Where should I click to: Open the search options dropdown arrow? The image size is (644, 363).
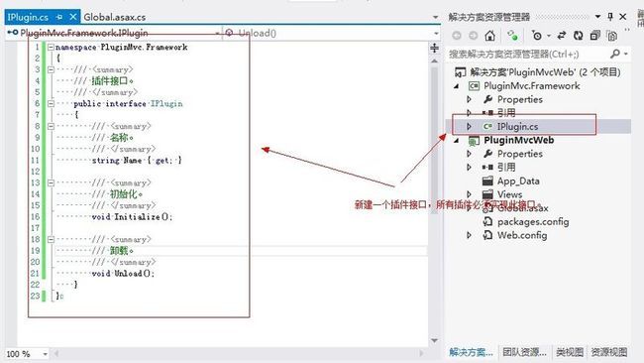click(625, 54)
